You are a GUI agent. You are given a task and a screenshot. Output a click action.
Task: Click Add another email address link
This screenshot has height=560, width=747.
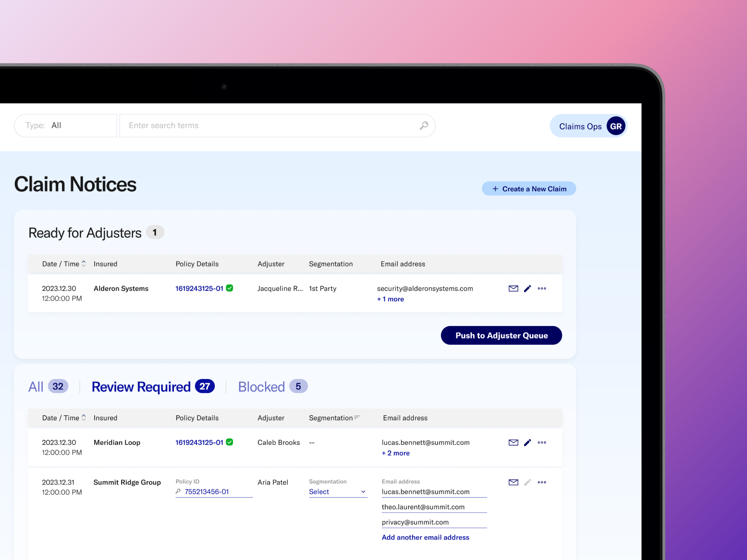pos(425,537)
